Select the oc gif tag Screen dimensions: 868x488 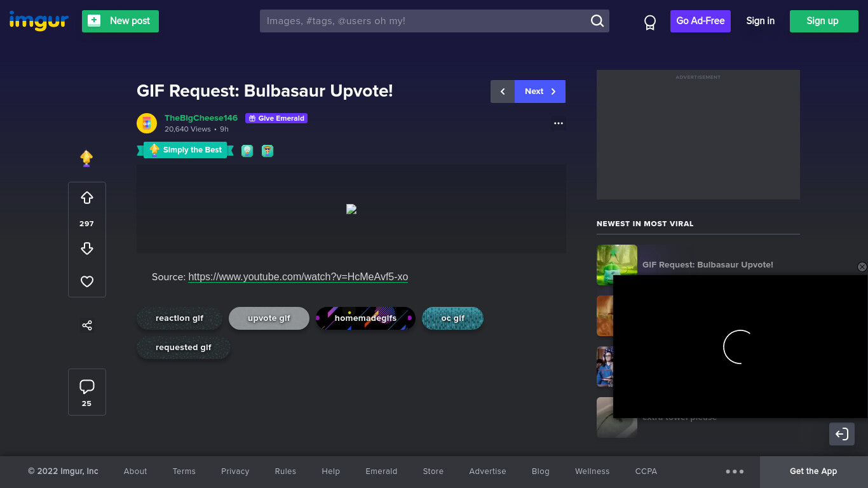pos(452,318)
